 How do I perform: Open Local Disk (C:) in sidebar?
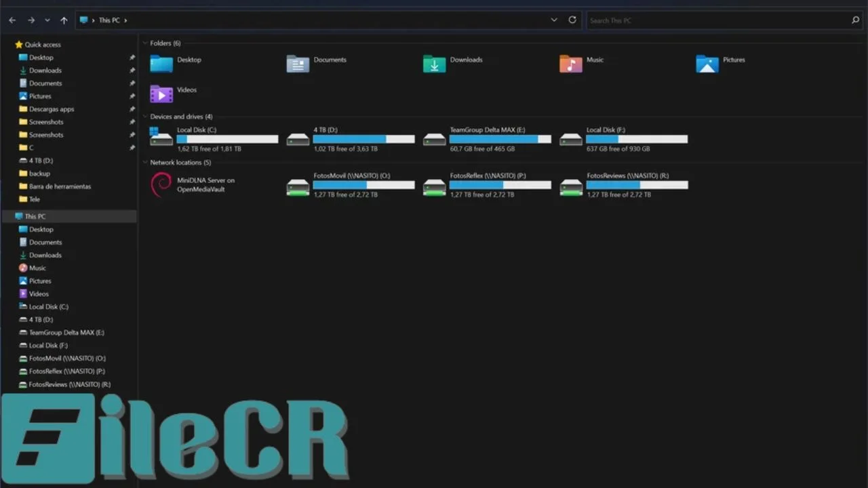point(48,307)
